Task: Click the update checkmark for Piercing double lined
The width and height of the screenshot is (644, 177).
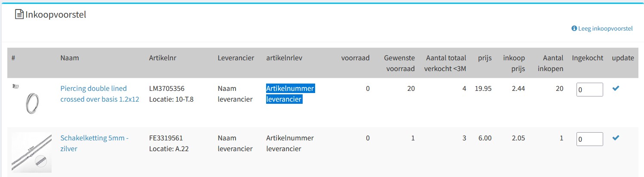Action: tap(616, 88)
